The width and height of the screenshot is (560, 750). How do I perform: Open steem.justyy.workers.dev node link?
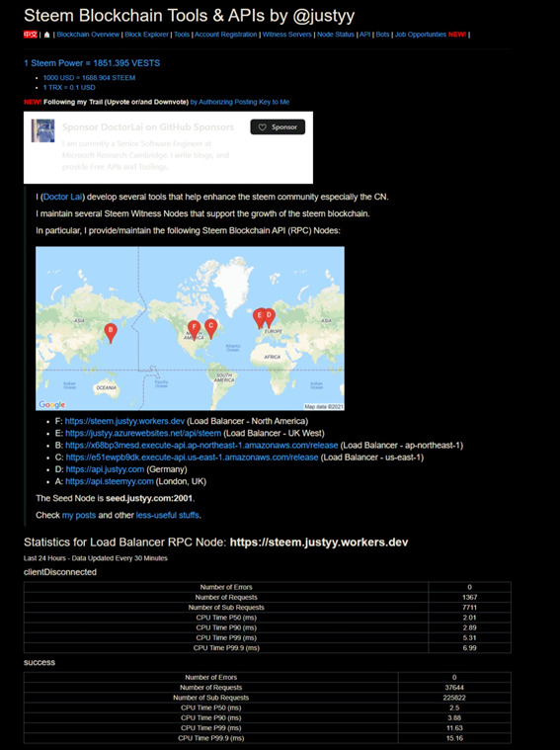(124, 421)
